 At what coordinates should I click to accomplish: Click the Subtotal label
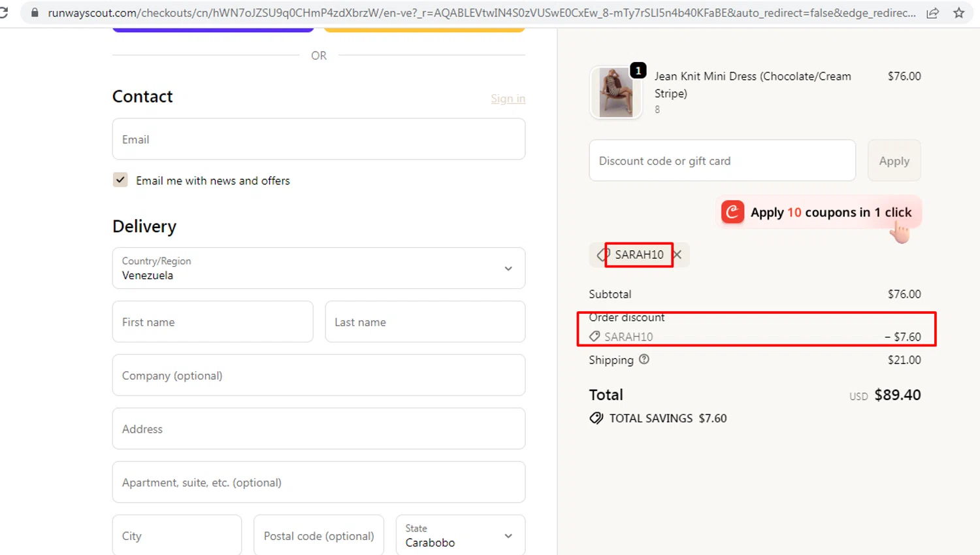coord(610,294)
